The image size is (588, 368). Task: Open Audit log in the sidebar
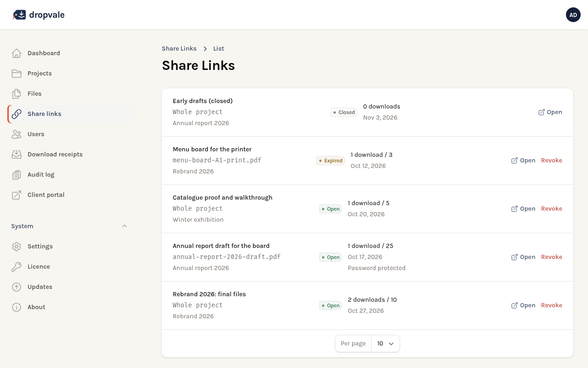click(70, 175)
